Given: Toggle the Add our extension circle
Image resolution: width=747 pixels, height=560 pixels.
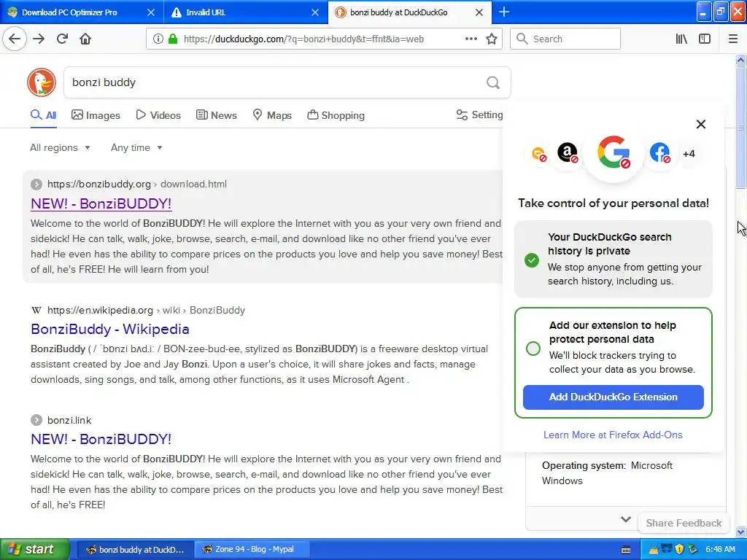Looking at the screenshot, I should [x=533, y=349].
